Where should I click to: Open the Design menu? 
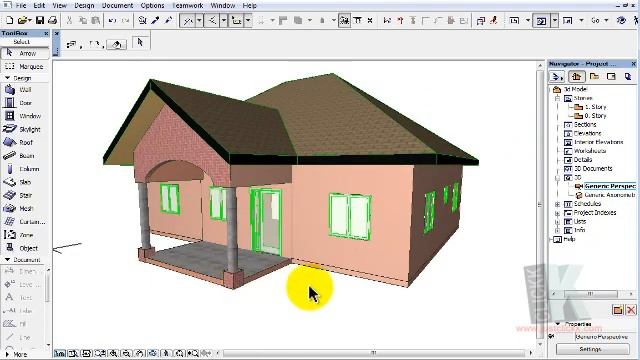[x=84, y=5]
